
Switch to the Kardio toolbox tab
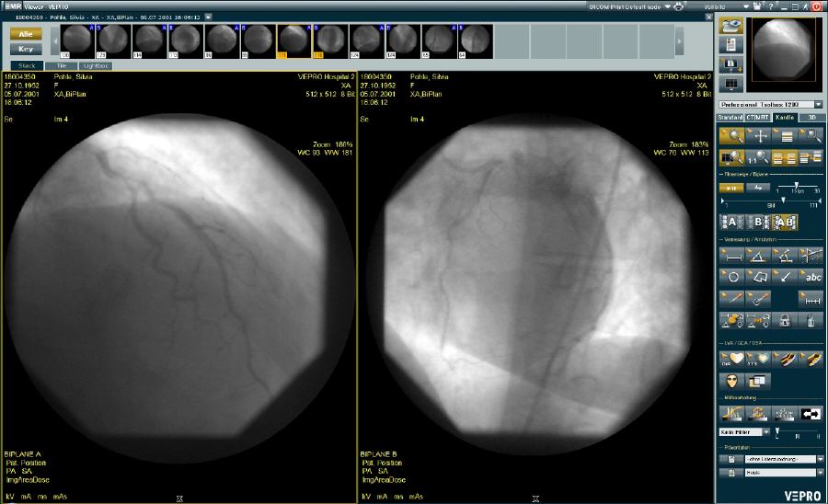pos(785,117)
